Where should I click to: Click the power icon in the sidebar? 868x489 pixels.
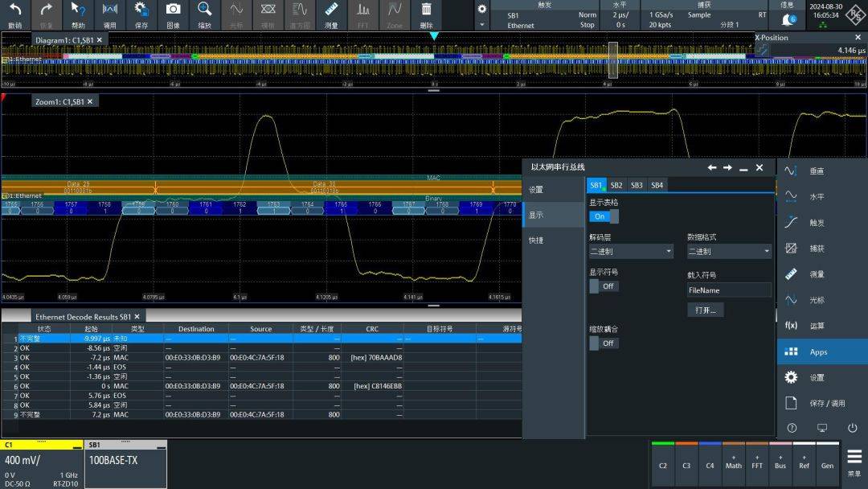click(x=852, y=429)
